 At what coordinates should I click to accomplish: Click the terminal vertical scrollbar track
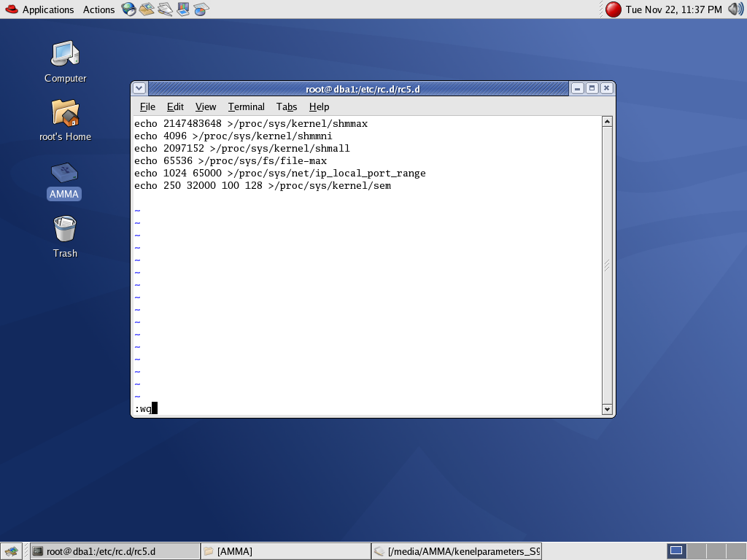607,265
